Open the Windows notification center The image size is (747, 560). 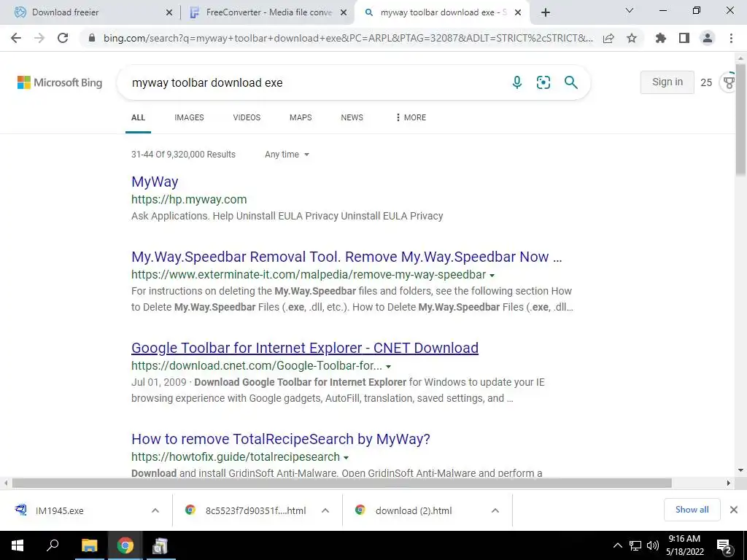pos(724,545)
